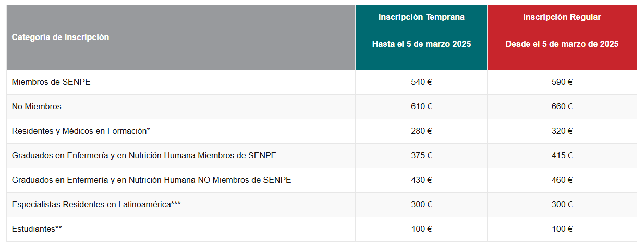The image size is (644, 250).
Task: Click the 430 € price cell
Action: coord(421,180)
